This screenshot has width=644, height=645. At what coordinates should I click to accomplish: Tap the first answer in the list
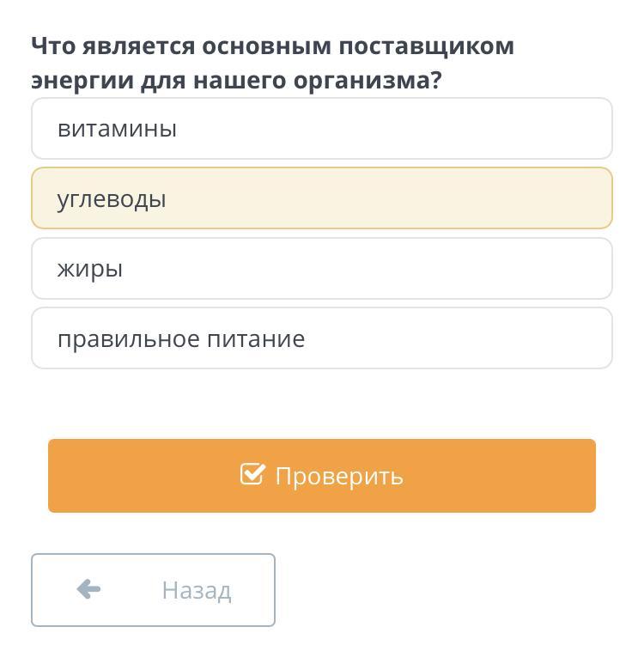321,129
